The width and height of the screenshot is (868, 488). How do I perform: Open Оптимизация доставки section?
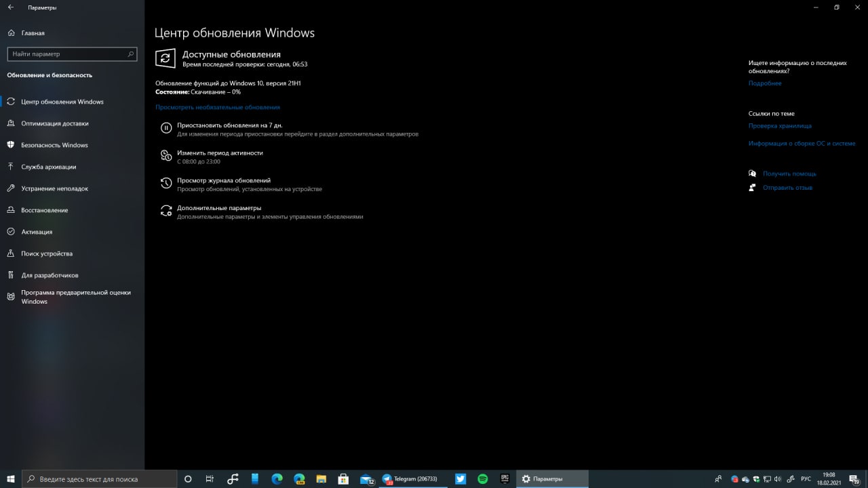pos(54,123)
